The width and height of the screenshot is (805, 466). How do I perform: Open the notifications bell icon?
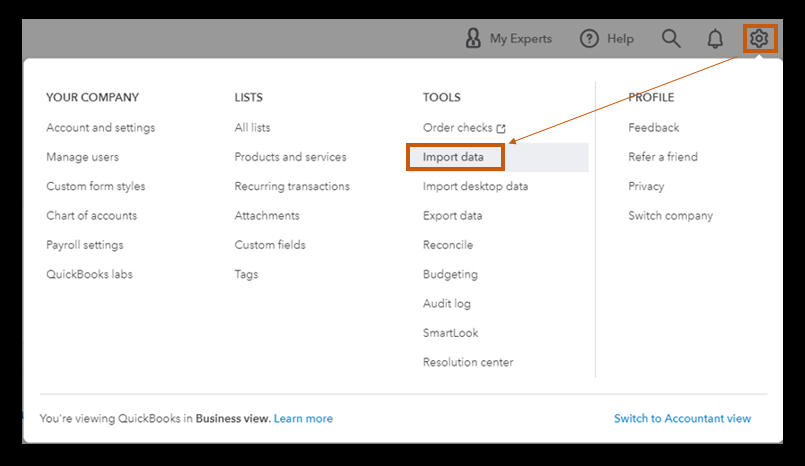tap(715, 38)
